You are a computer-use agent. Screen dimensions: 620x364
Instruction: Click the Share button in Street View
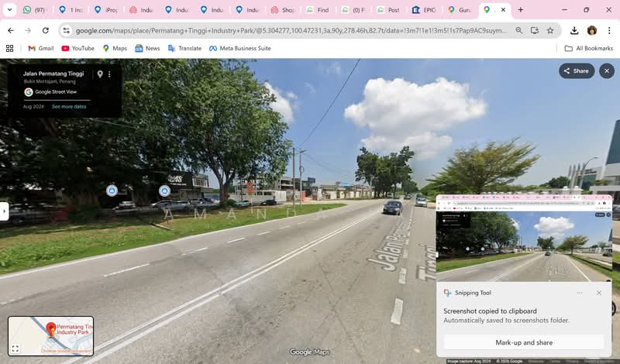click(x=576, y=70)
